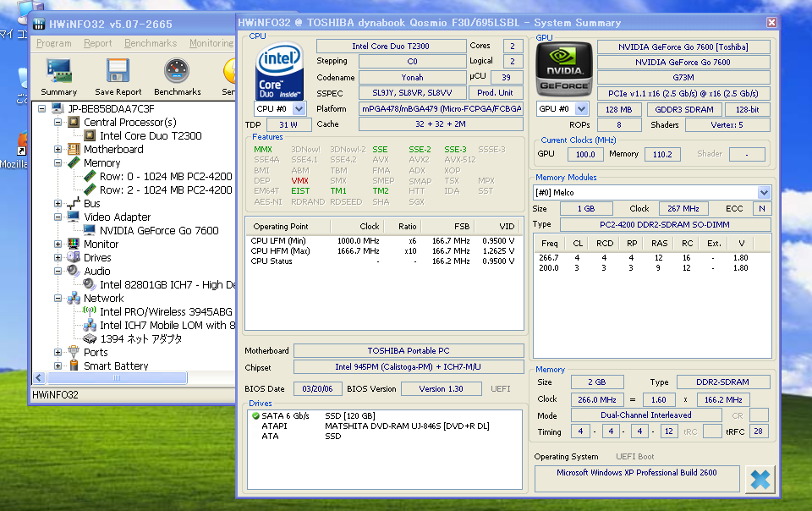Collapse the Memory node
Viewport: 812px width, 511px height.
coord(58,162)
